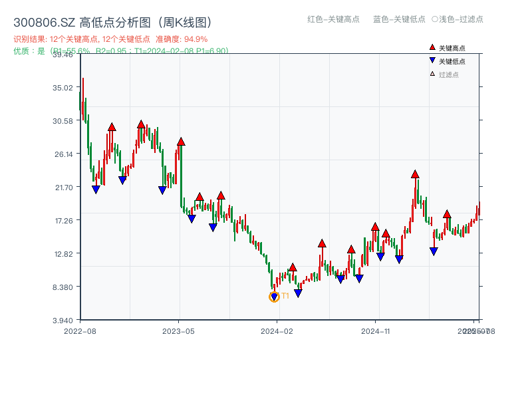
Task: Click the blue key-low triangle just before 2023-05
Action: 162,190
